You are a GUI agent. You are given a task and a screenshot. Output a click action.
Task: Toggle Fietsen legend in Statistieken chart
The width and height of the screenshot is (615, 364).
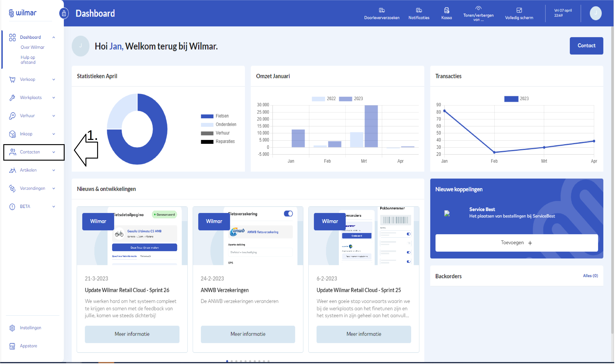[x=207, y=116]
